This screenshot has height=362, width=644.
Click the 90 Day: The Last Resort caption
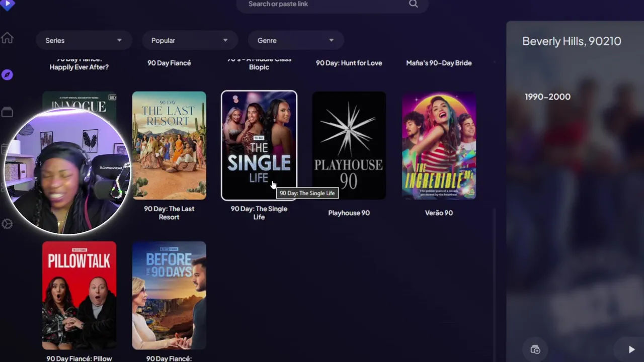[169, 213]
